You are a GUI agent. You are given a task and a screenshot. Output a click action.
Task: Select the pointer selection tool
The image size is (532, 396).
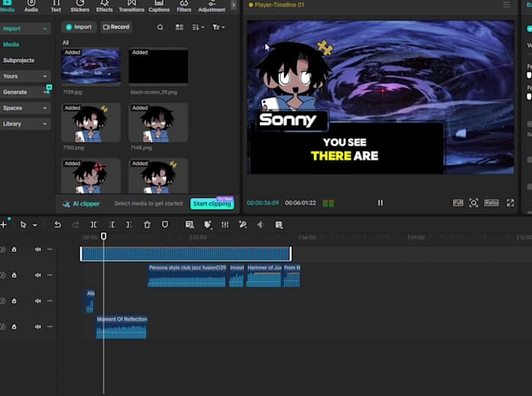click(23, 225)
